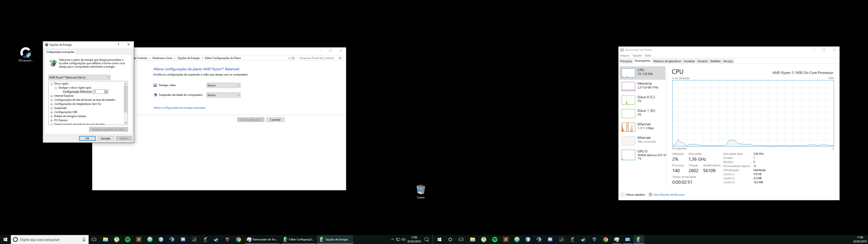The image size is (868, 244).
Task: Click Opções de Energia in breadcrumb
Action: pos(188,58)
